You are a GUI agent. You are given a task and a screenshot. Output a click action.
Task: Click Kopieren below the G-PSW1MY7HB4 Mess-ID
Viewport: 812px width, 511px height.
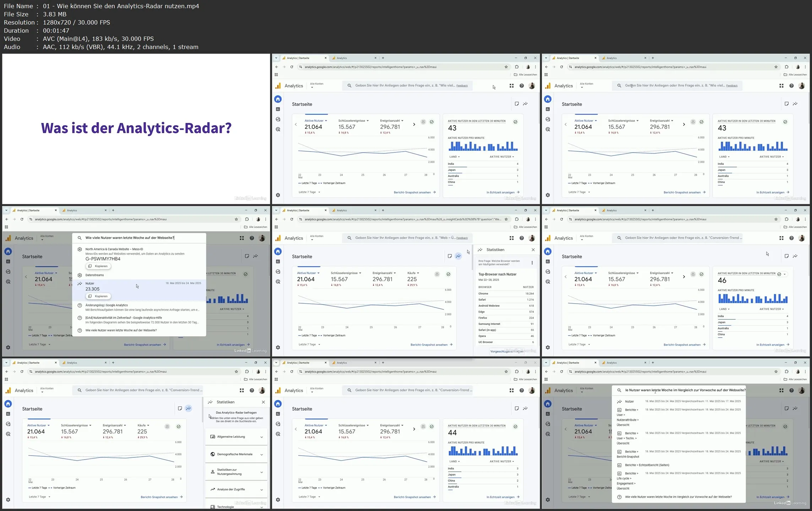(98, 266)
